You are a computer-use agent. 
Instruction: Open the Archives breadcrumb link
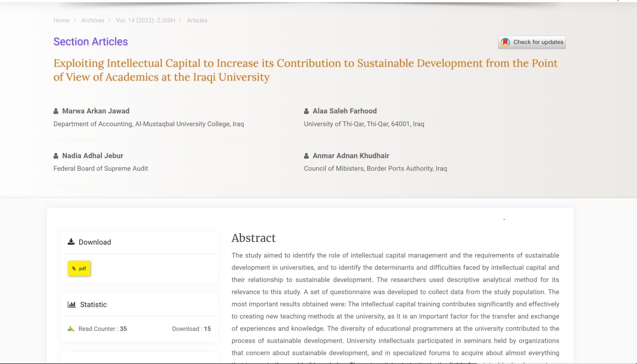pyautogui.click(x=93, y=20)
